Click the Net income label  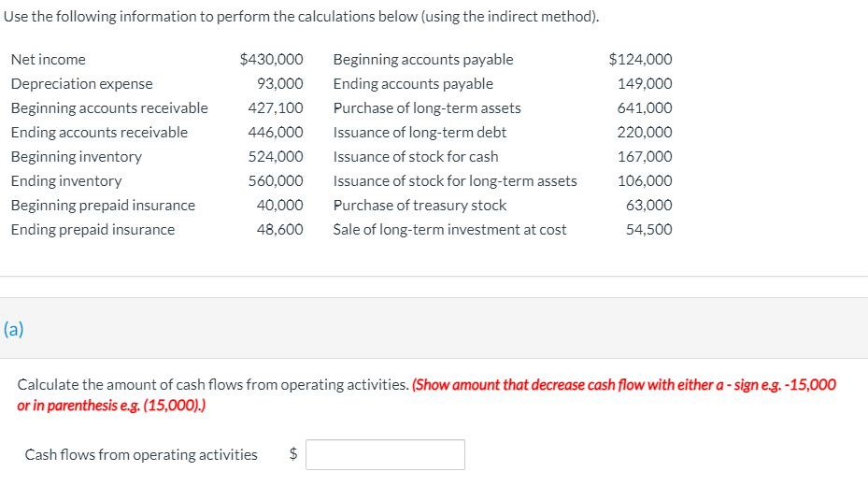[49, 59]
